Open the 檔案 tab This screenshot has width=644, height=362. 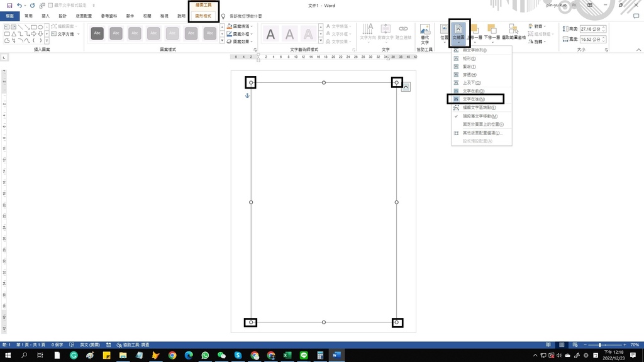9,16
